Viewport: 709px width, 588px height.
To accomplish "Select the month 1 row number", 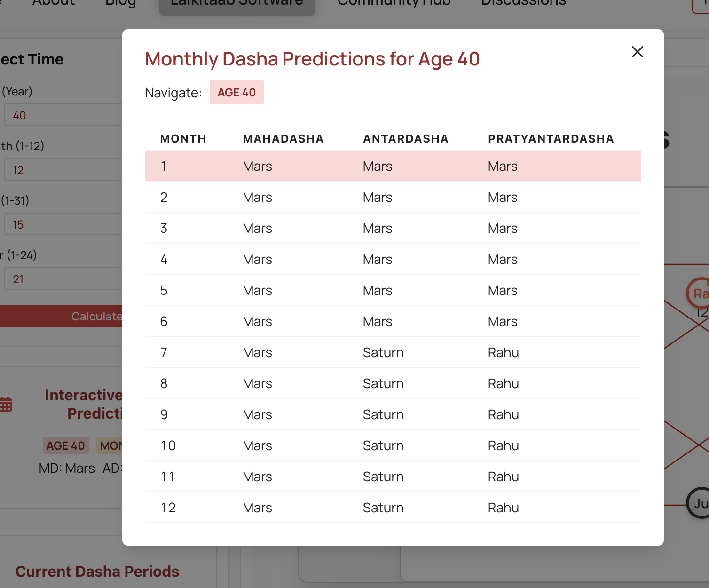I will tap(164, 166).
